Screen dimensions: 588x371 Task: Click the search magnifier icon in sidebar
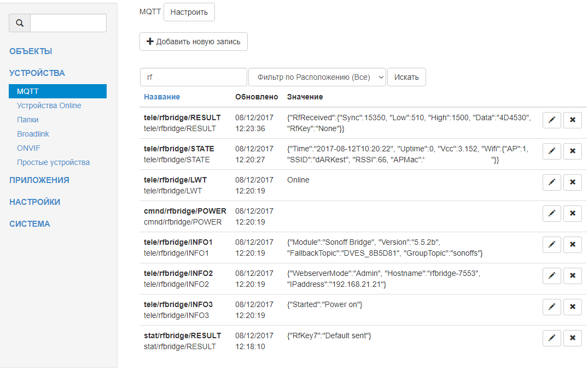(x=20, y=23)
